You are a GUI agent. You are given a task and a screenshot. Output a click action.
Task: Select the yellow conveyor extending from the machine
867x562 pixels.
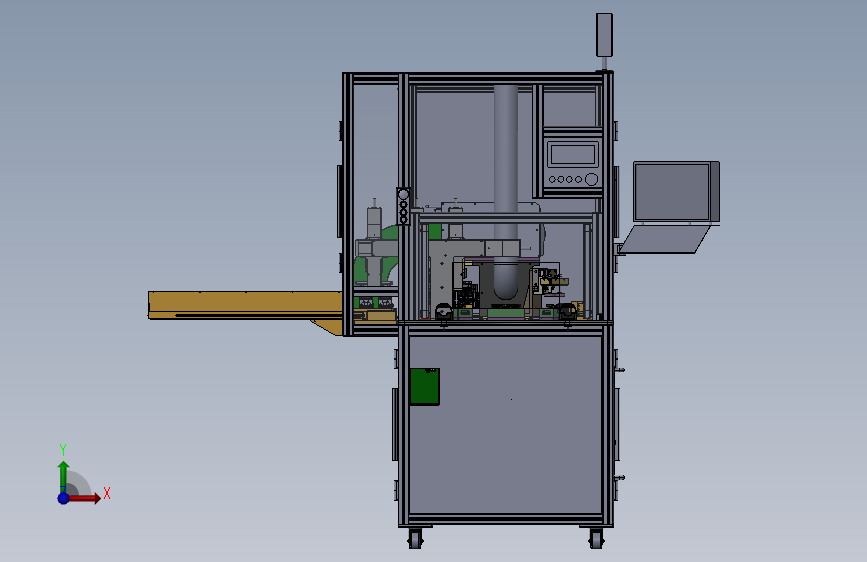pyautogui.click(x=246, y=305)
